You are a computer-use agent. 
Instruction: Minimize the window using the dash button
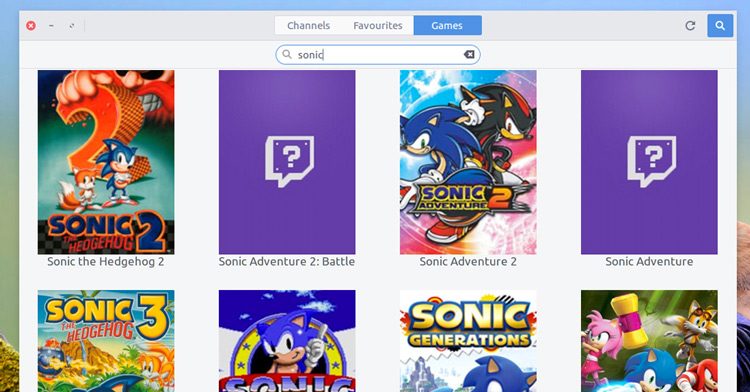51,26
